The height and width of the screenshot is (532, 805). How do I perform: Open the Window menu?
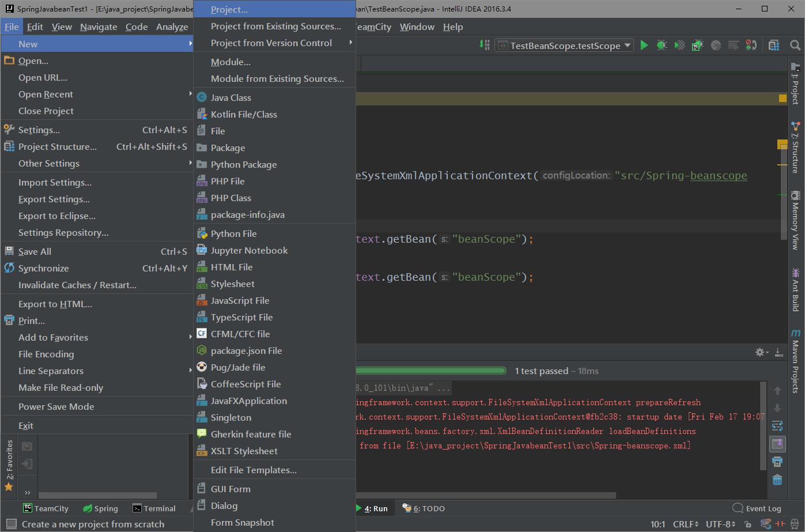click(417, 27)
